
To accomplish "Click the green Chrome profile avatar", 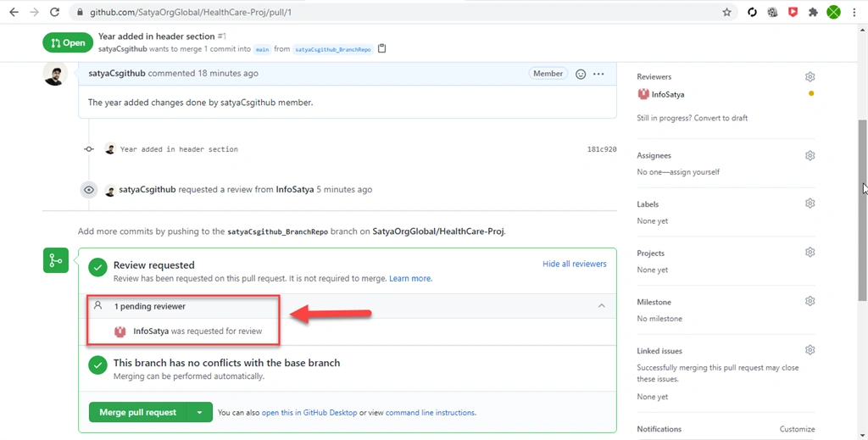I will coord(834,12).
